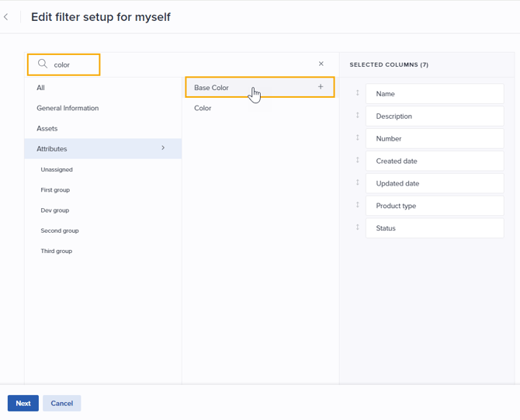Click the Cancel button
The width and height of the screenshot is (520, 420).
62,403
